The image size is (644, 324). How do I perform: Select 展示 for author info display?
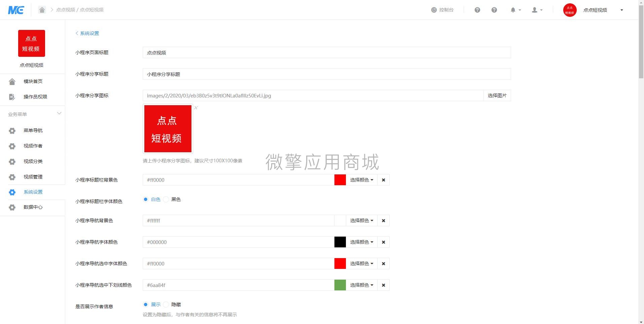(146, 305)
